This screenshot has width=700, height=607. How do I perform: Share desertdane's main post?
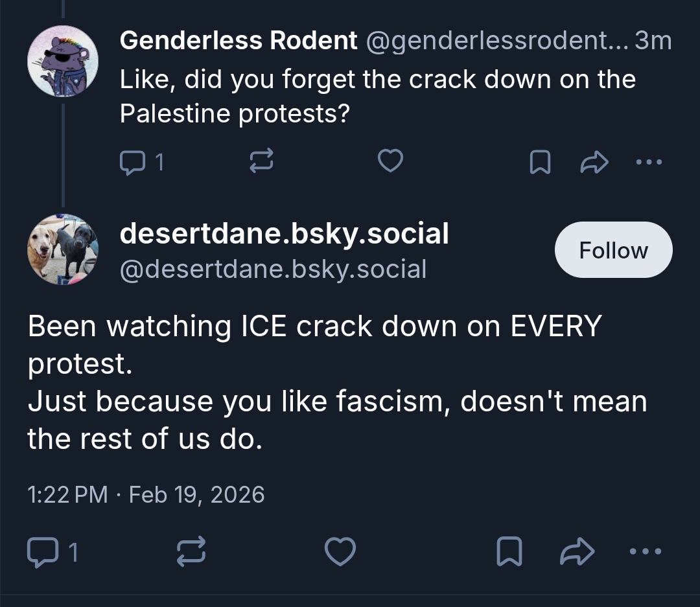tap(576, 552)
